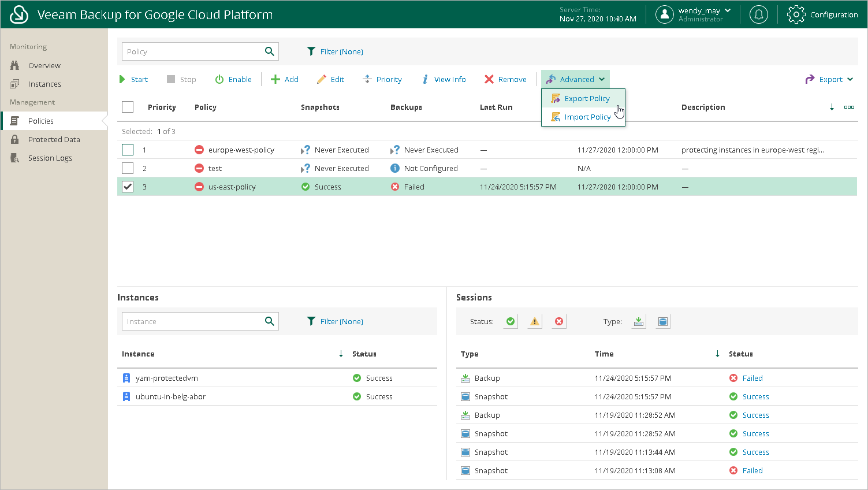
Task: Click in the Instance search field
Action: (x=191, y=321)
